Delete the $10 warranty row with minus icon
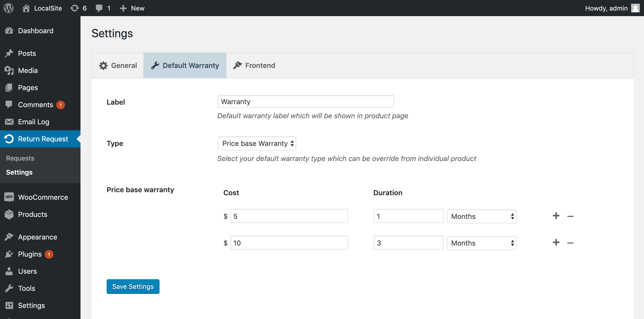This screenshot has width=644, height=319. (x=570, y=243)
